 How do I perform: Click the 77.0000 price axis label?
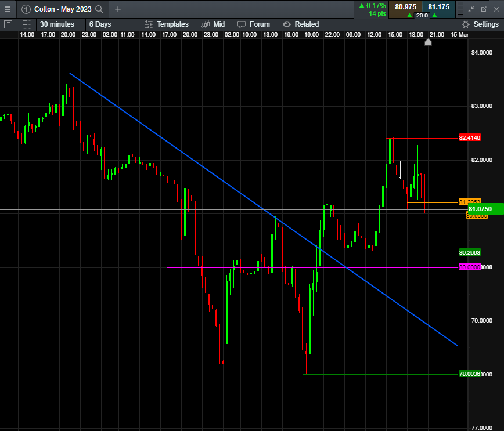481,428
